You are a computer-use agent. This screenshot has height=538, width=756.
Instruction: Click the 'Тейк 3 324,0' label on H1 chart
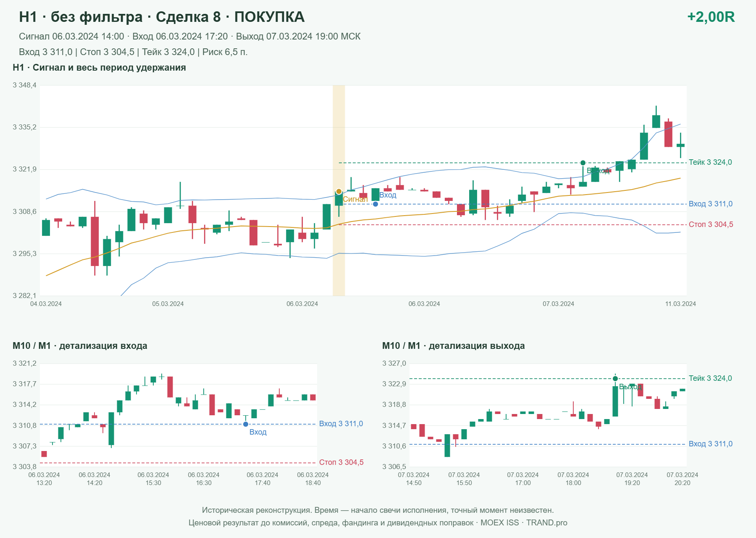click(x=710, y=162)
